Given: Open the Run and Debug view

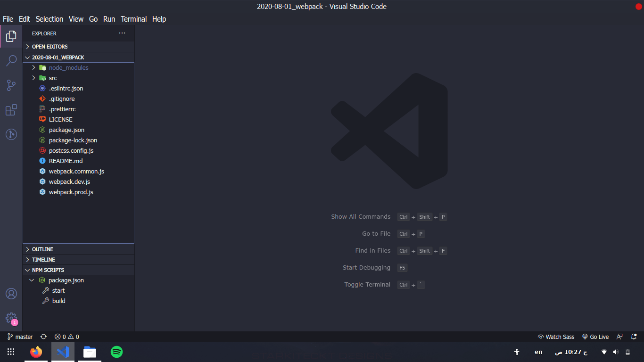Looking at the screenshot, I should tap(11, 134).
